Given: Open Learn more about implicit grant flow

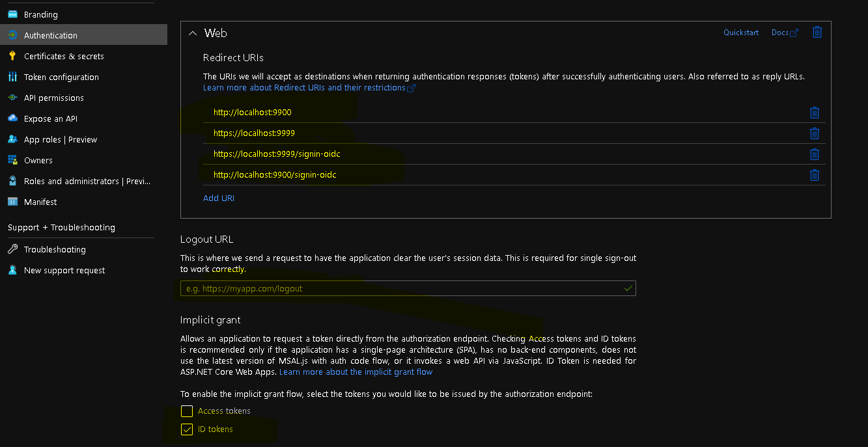Looking at the screenshot, I should click(356, 372).
